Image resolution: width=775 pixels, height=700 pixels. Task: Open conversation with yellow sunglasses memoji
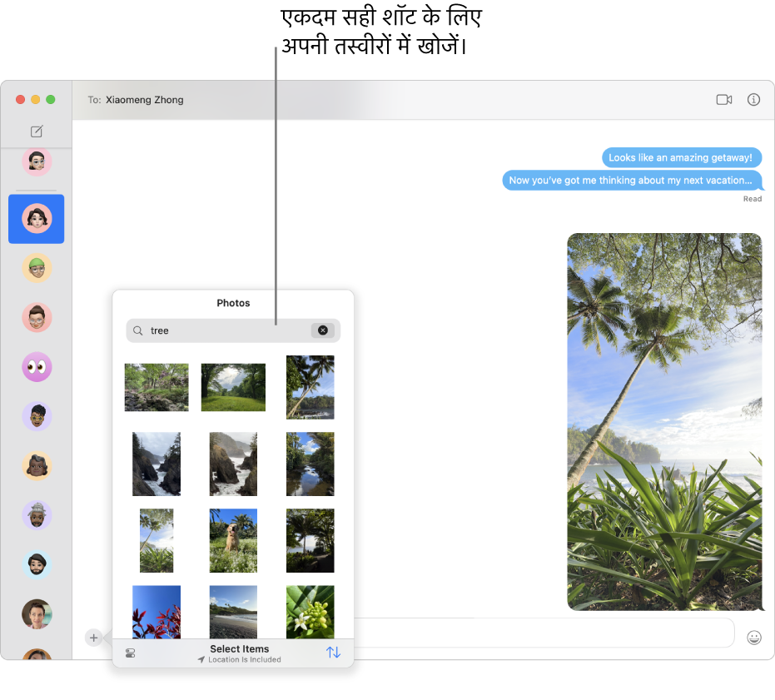37,416
